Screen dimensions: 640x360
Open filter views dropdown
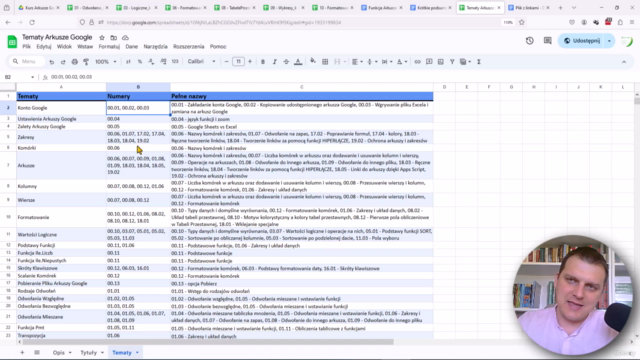(465, 62)
